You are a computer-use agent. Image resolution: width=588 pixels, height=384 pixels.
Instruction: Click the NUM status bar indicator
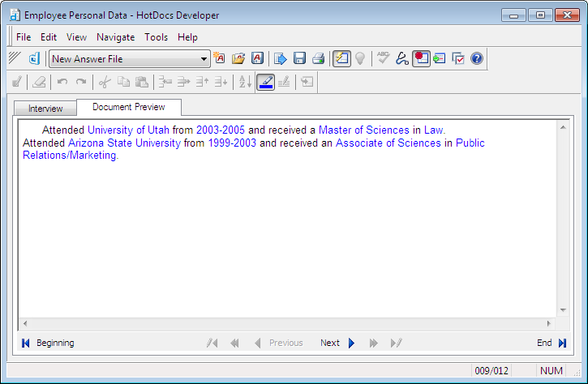(552, 371)
